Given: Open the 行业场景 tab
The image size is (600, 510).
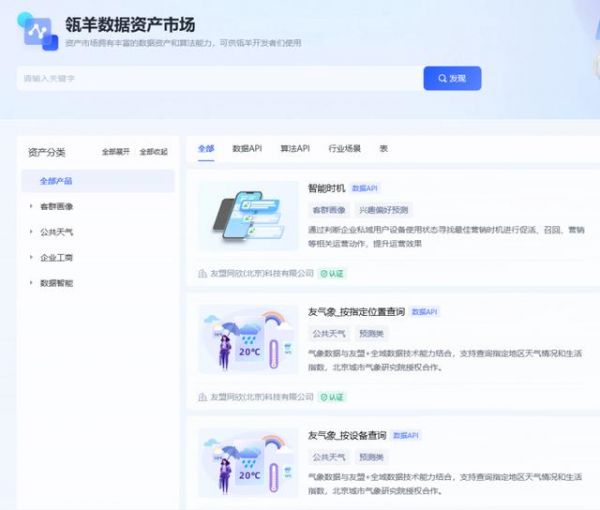Looking at the screenshot, I should pos(345,148).
